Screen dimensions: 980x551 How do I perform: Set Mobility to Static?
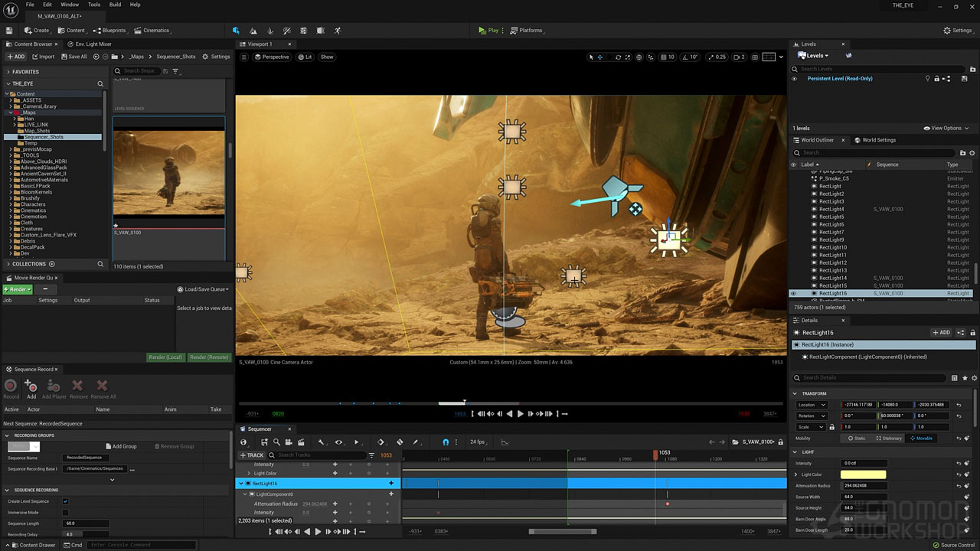[x=857, y=439]
